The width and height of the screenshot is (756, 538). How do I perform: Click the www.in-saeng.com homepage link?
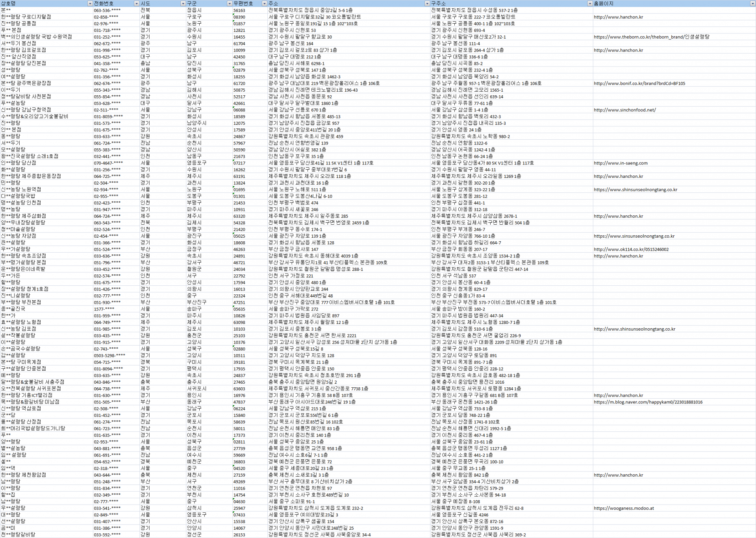[621, 163]
